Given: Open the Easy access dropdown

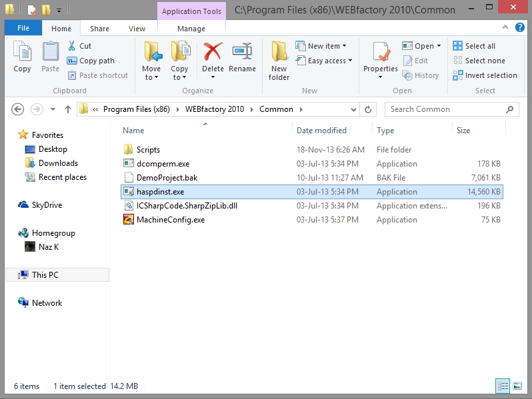Looking at the screenshot, I should pyautogui.click(x=324, y=61).
